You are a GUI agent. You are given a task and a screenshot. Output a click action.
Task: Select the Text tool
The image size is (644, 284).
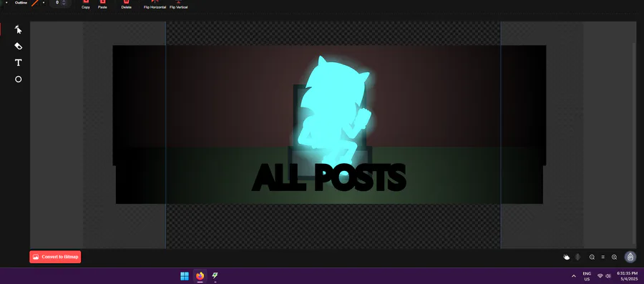point(18,62)
